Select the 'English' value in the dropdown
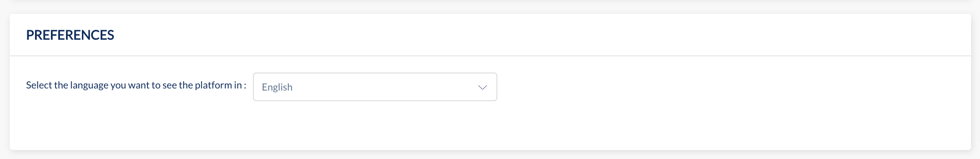 click(277, 87)
